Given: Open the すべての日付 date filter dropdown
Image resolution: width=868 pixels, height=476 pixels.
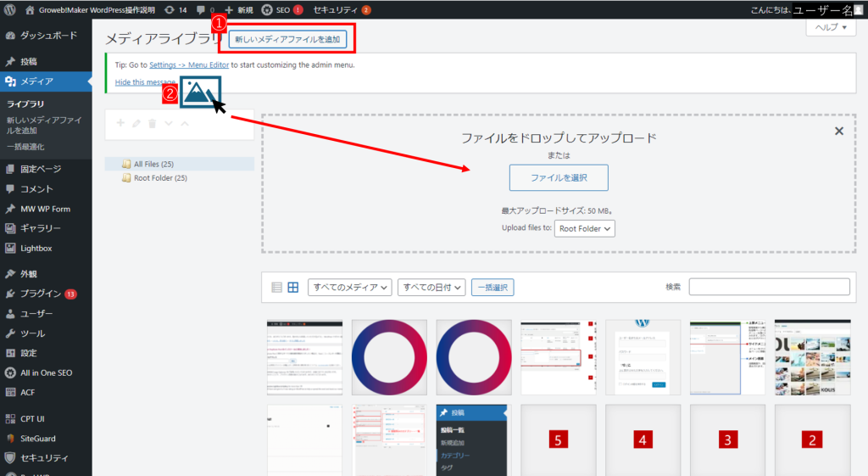Looking at the screenshot, I should (x=431, y=288).
